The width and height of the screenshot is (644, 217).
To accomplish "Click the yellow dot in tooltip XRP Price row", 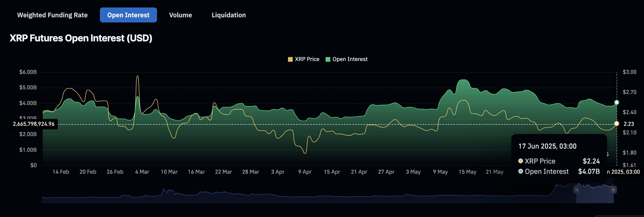I will (x=520, y=161).
